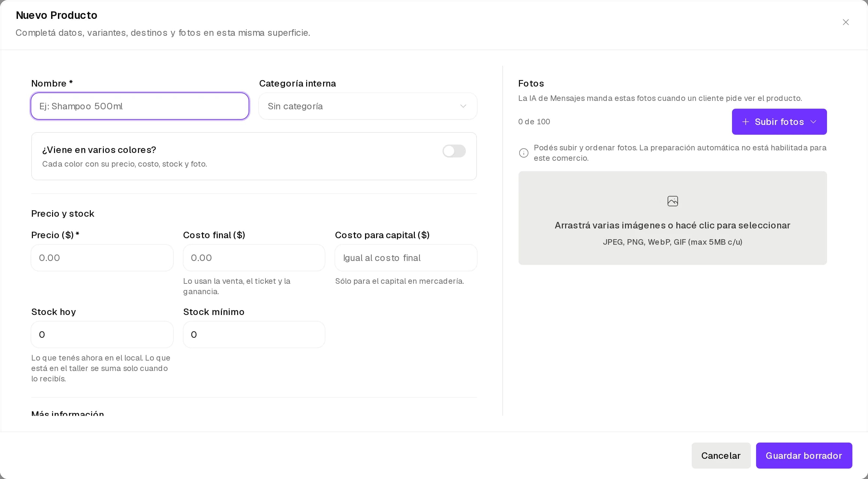The image size is (868, 479).
Task: Click the Costo para capital ($) field
Action: (x=406, y=258)
